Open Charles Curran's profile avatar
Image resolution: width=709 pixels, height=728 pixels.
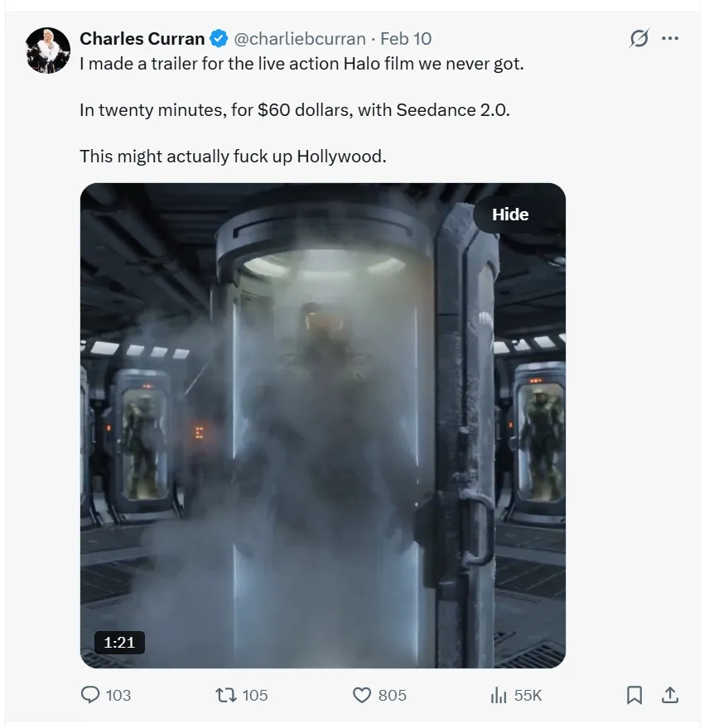(x=48, y=50)
